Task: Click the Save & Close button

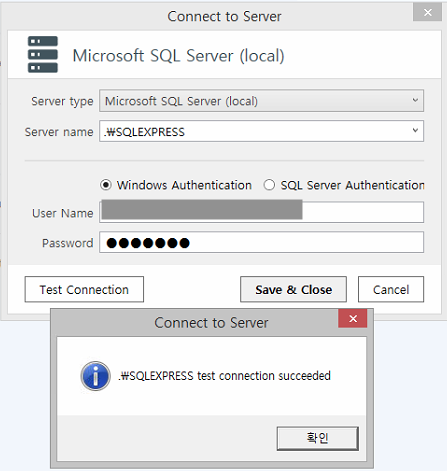Action: (x=293, y=289)
